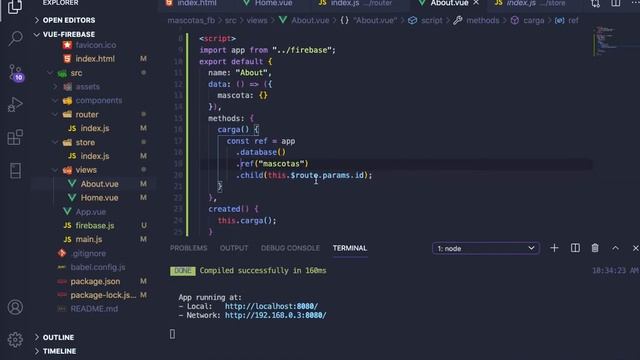Open firebase.js in the file tree
The width and height of the screenshot is (640, 360).
click(x=95, y=225)
